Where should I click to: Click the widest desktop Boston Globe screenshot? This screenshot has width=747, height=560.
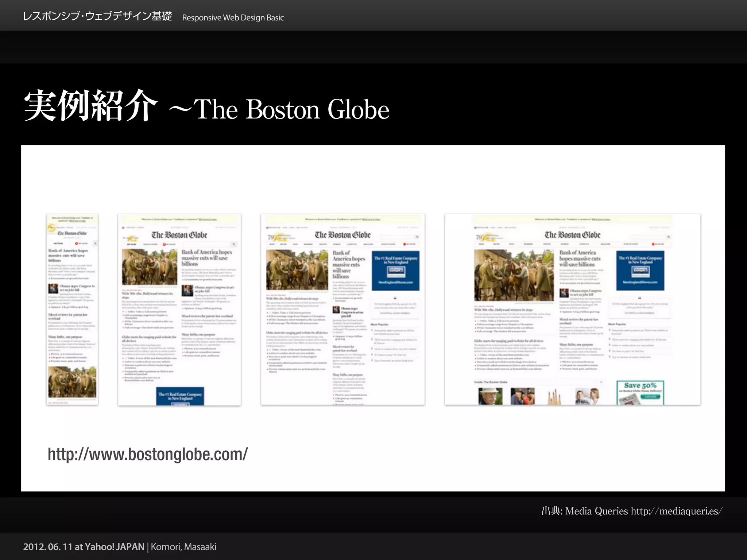573,309
